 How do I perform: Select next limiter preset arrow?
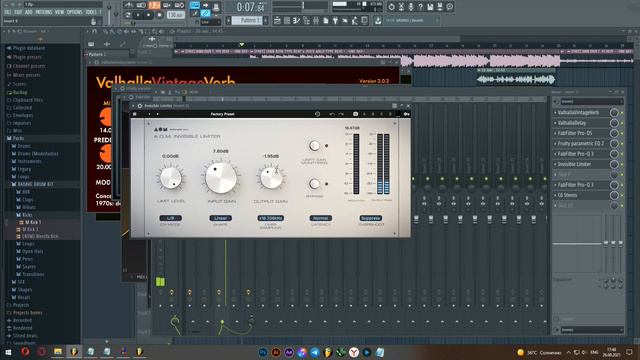click(158, 114)
